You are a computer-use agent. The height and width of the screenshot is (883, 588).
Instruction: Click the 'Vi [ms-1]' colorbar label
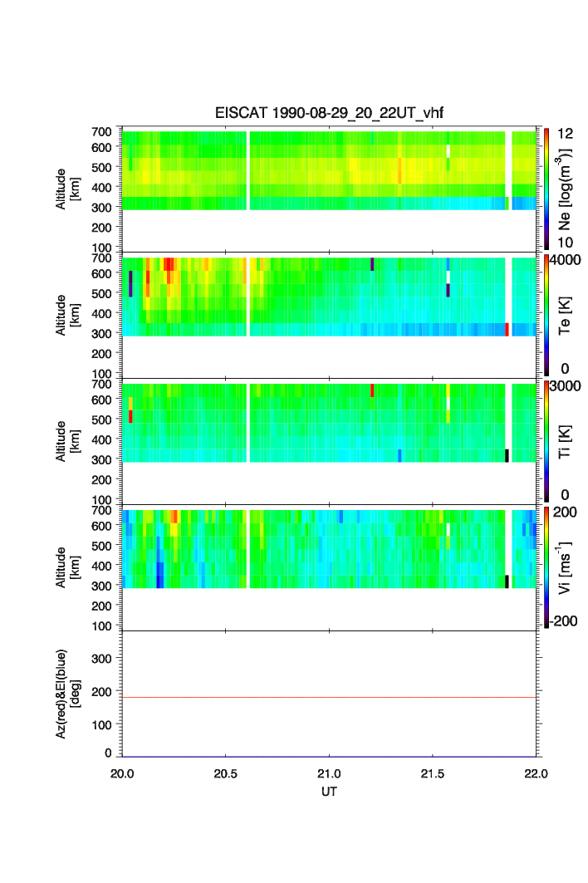point(565,567)
